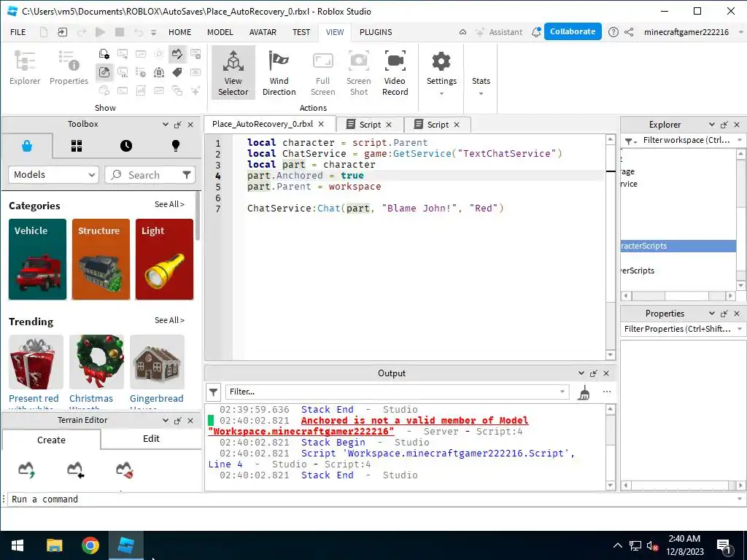The height and width of the screenshot is (560, 747).
Task: Click the Toolbox search filter funnel icon
Action: [187, 175]
